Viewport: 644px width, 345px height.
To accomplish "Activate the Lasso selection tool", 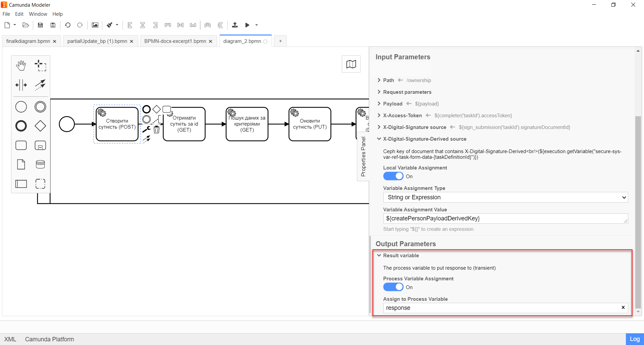I will coord(40,66).
